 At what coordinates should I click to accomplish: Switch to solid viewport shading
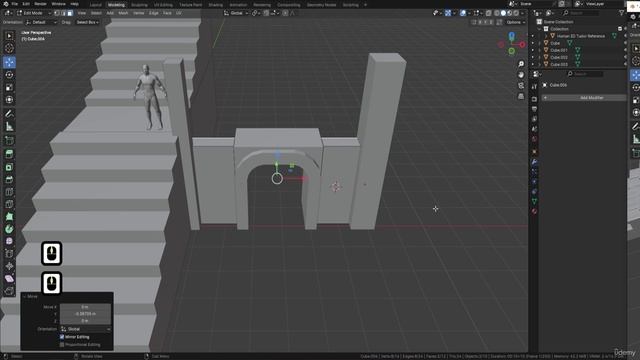(503, 13)
